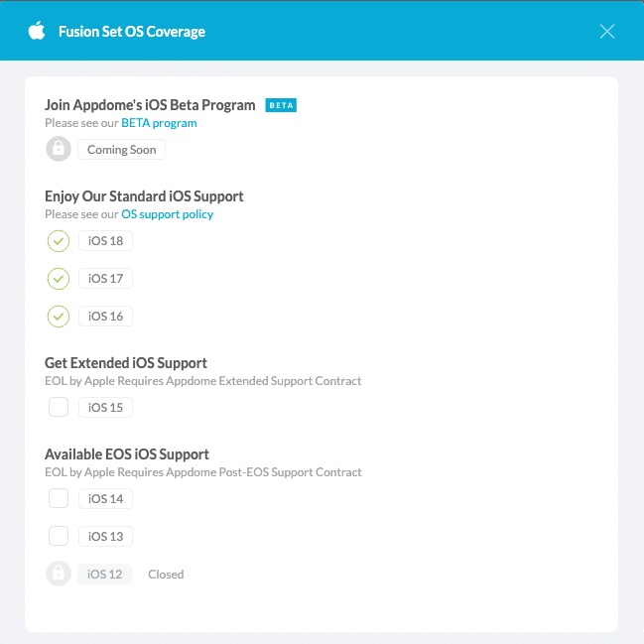Click the Apple logo icon in header
The width and height of the screenshot is (644, 644).
point(37,31)
